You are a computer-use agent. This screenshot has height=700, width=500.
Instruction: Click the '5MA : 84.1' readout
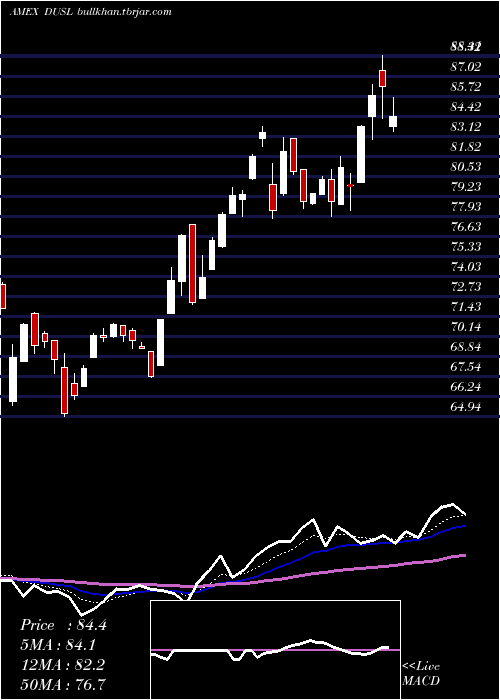59,645
